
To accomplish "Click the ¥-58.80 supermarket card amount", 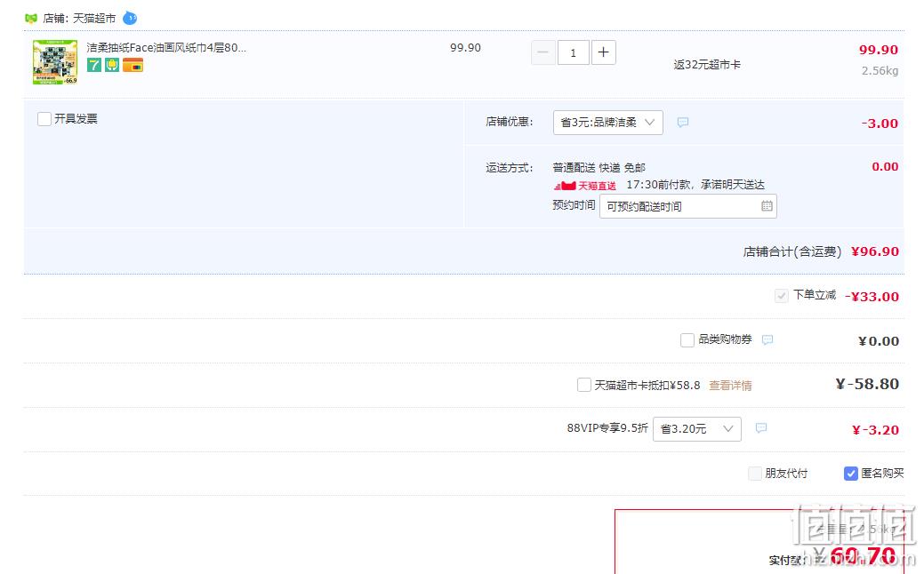I will [x=867, y=384].
